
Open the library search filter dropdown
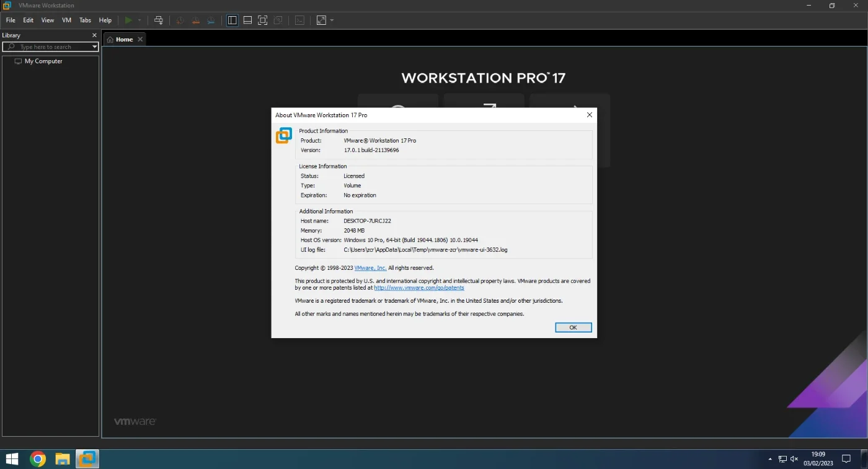(x=95, y=47)
